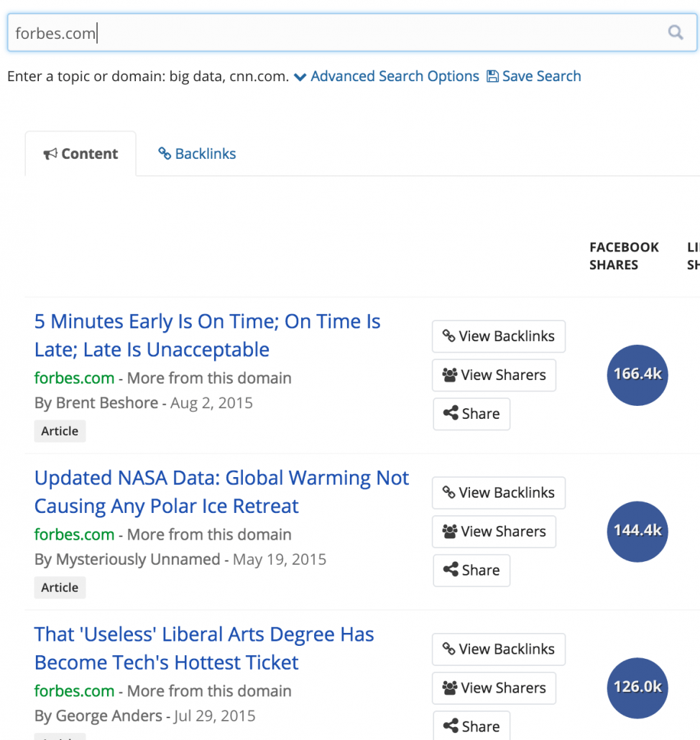Screen dimensions: 700x740
Task: Open forbes.com link under George Anders article
Action: 74,690
